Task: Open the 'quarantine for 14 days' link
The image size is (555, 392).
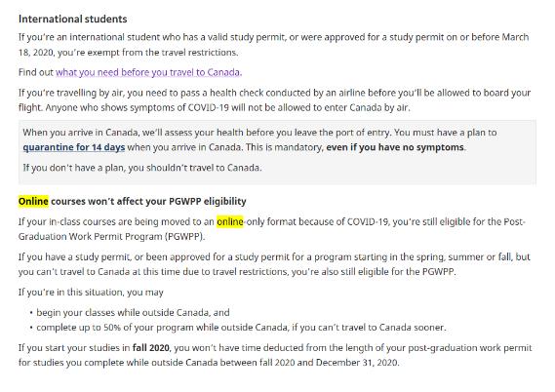Action: coord(73,147)
